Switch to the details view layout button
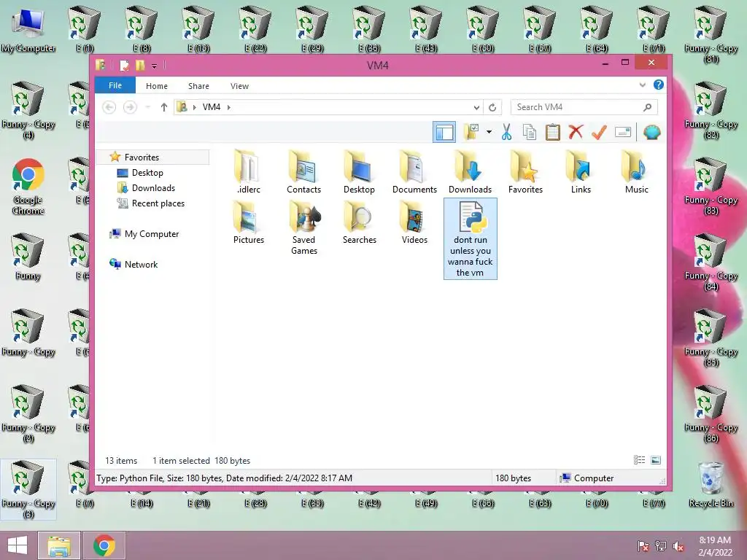This screenshot has height=560, width=747. (639, 460)
